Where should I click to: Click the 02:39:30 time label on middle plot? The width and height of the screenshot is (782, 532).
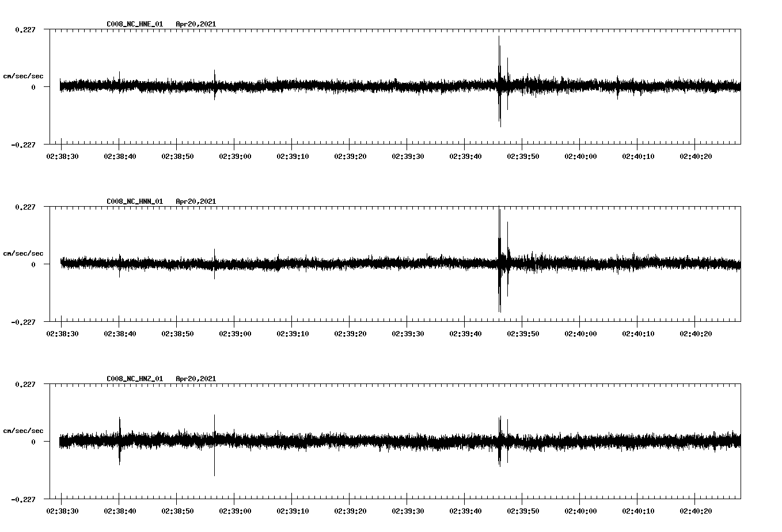click(407, 332)
